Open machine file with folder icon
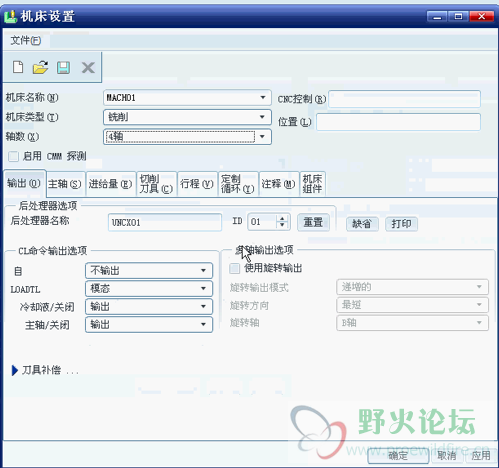This screenshot has height=468, width=499. [40, 67]
